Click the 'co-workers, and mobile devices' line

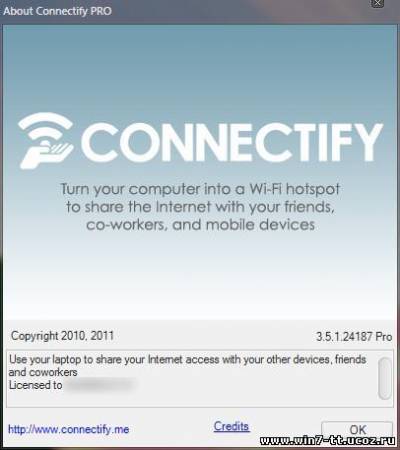[200, 225]
